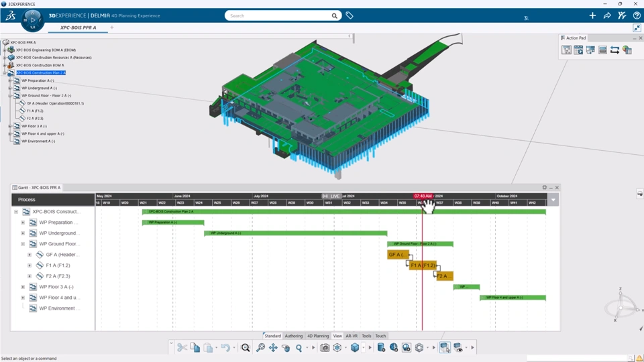Viewport: 644px width, 362px height.
Task: Click the tag icon beside search
Action: (349, 15)
